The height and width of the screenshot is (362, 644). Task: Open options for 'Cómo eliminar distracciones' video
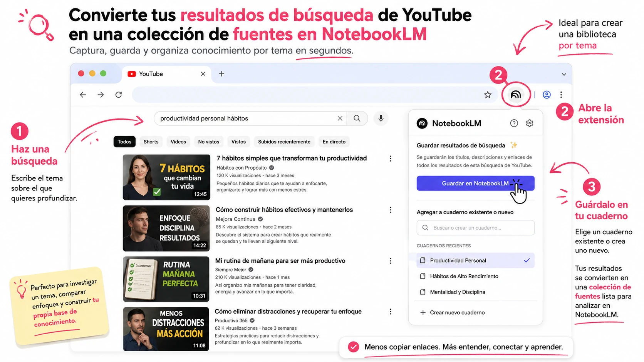391,312
